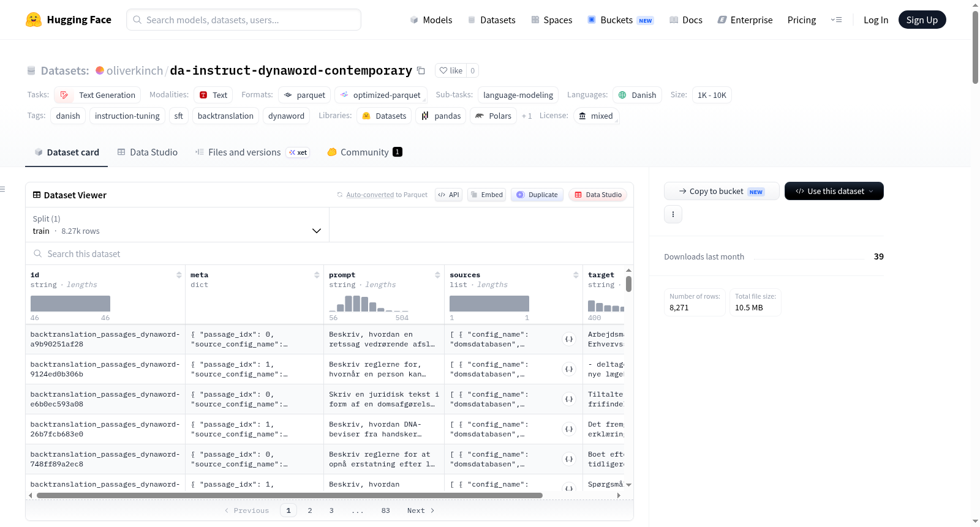The height and width of the screenshot is (527, 980).
Task: Click the dataset viewer vertical scrollbar
Action: click(x=628, y=284)
